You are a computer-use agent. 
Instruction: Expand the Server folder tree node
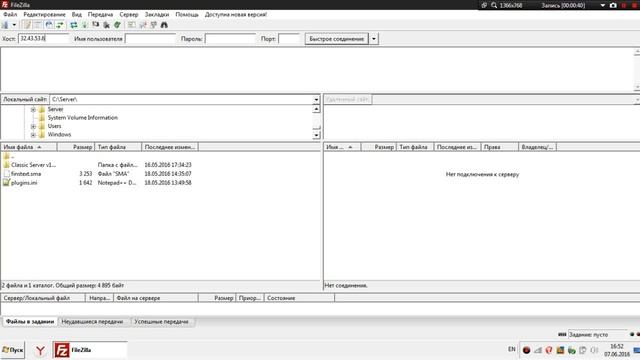(x=33, y=109)
